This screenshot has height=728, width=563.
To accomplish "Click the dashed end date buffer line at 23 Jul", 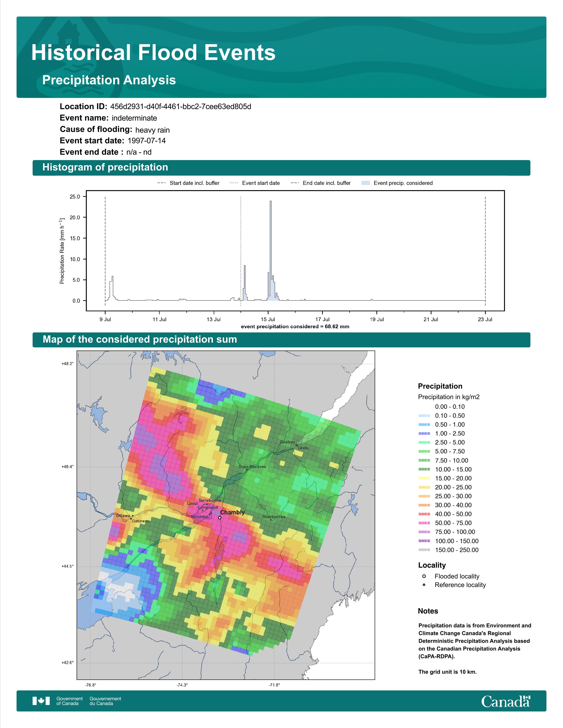I will 485,251.
